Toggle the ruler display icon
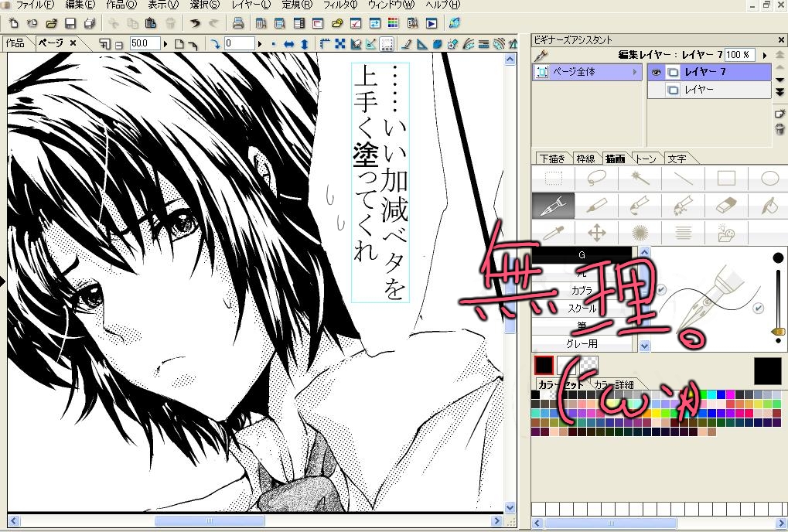This screenshot has width=788, height=532. tap(325, 44)
